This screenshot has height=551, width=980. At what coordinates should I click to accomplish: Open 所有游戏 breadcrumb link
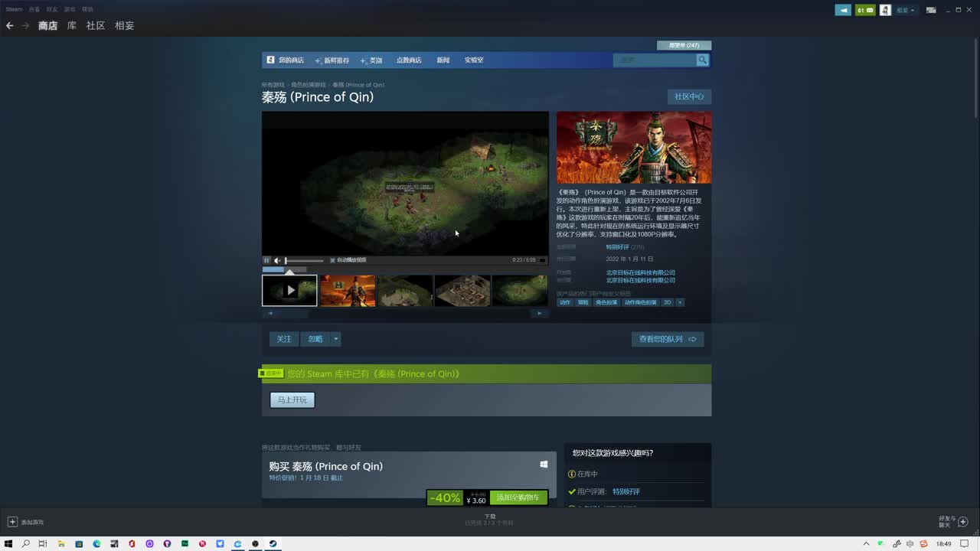pos(273,85)
